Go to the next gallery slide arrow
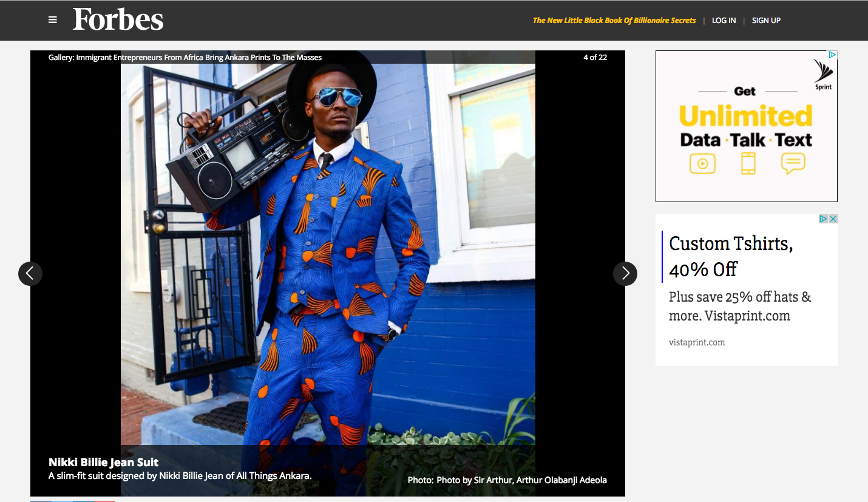This screenshot has height=502, width=868. coord(625,274)
